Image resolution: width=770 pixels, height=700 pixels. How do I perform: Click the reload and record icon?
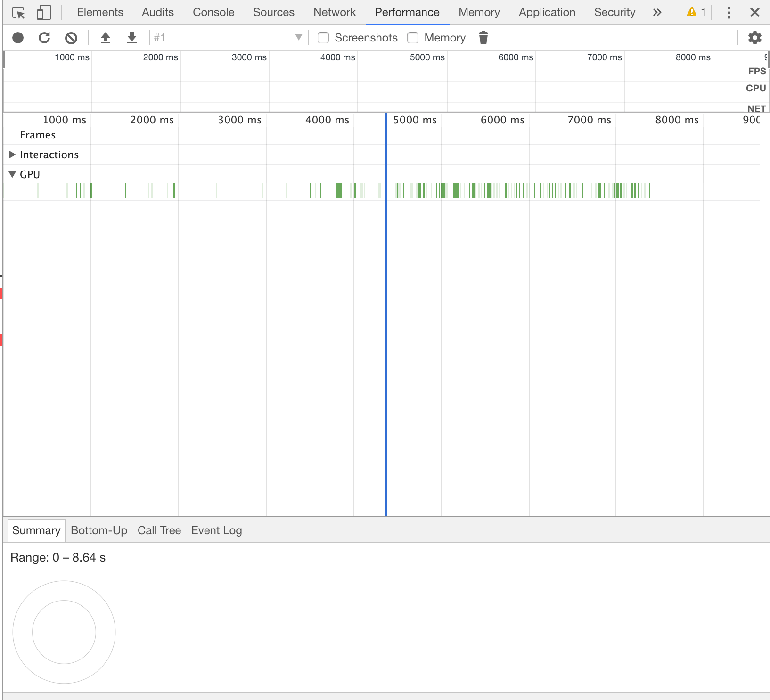pos(44,38)
